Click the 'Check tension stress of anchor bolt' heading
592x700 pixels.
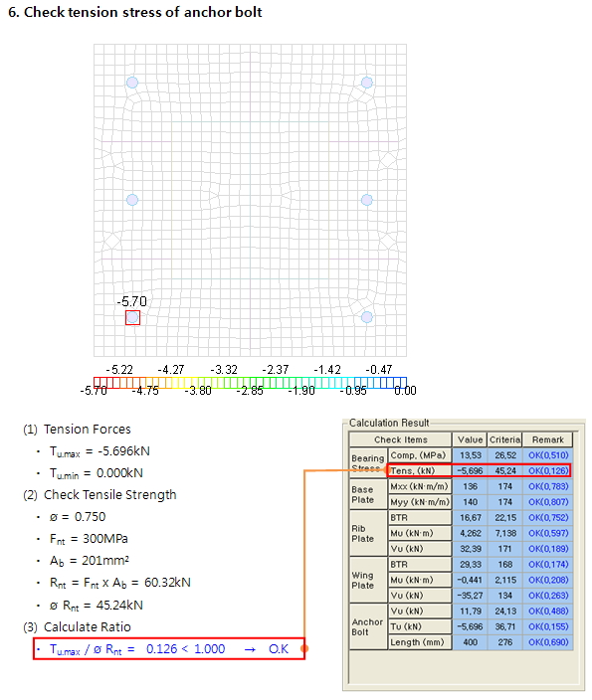pos(142,12)
